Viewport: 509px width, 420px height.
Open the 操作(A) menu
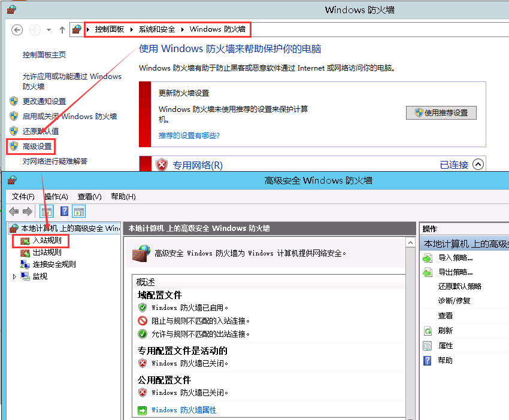tap(56, 196)
